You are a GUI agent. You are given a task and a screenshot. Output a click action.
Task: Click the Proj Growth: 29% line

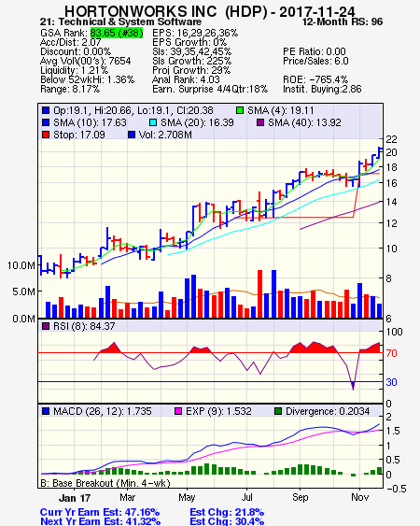click(191, 70)
